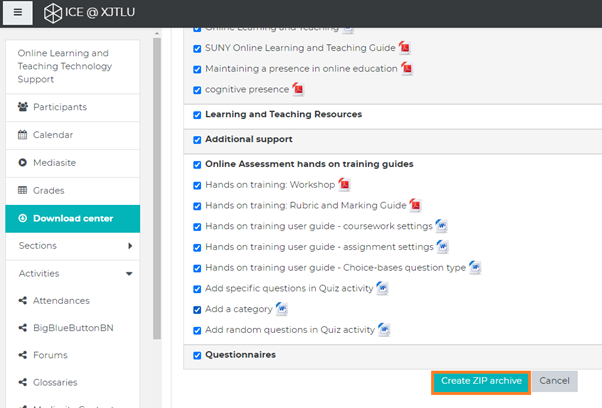Click 'Additional support' section heading
The height and width of the screenshot is (408, 602).
[x=249, y=139]
